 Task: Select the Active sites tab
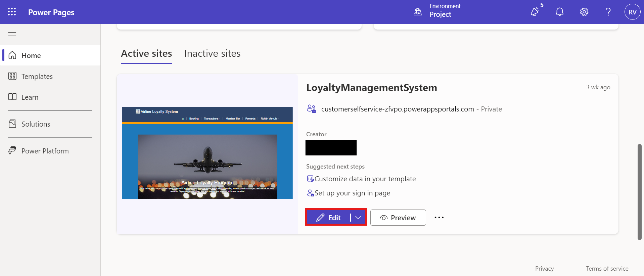pyautogui.click(x=146, y=54)
